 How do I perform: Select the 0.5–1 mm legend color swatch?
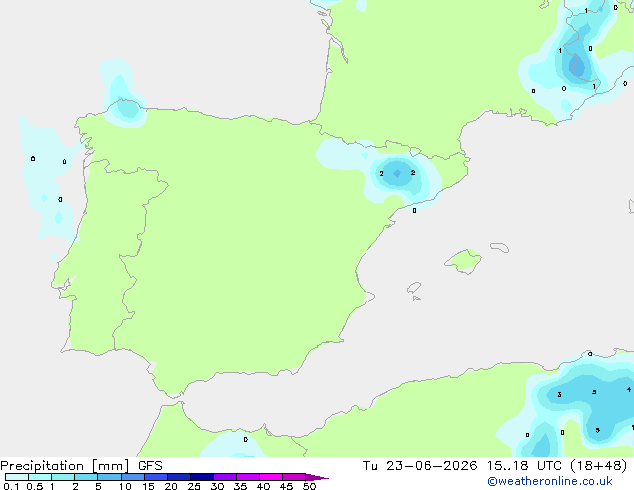coord(40,477)
